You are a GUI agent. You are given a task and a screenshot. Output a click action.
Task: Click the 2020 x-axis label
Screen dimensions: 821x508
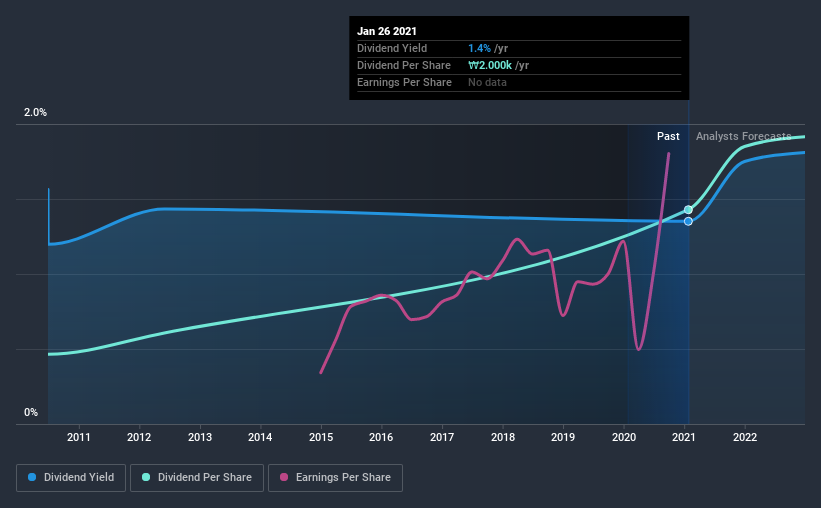(x=624, y=437)
